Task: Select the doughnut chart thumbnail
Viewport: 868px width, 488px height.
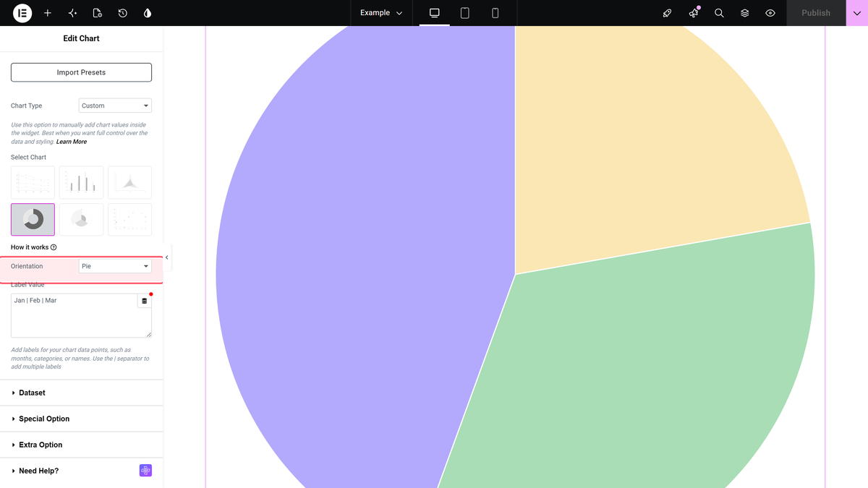Action: pos(33,219)
